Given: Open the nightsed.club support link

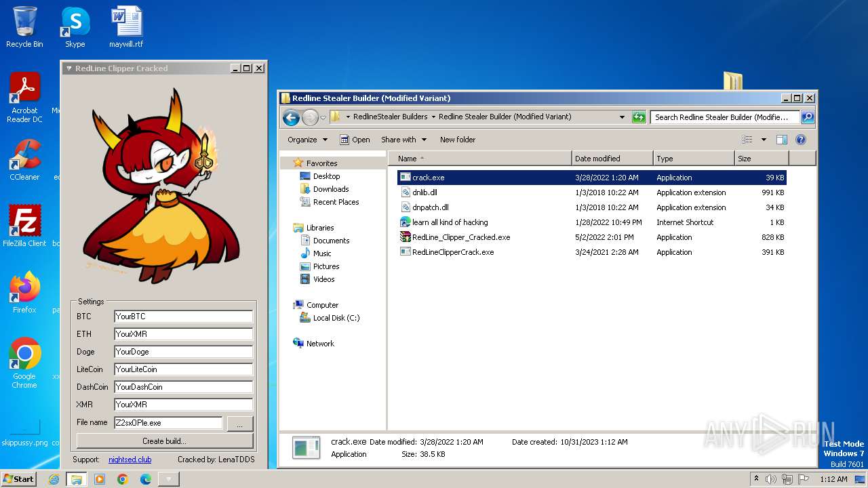Looking at the screenshot, I should 130,460.
